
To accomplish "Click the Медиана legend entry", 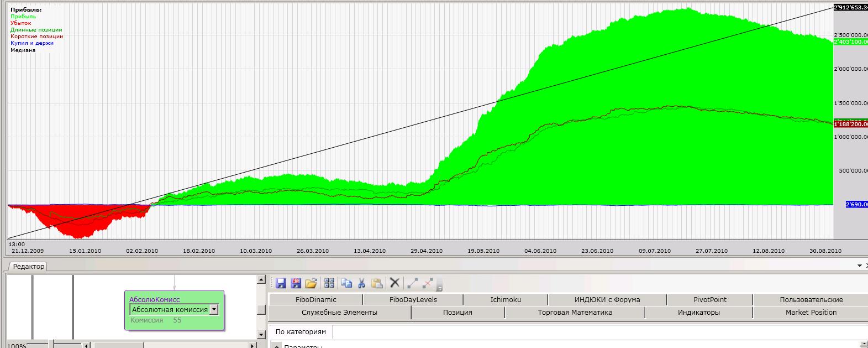I will pos(23,50).
